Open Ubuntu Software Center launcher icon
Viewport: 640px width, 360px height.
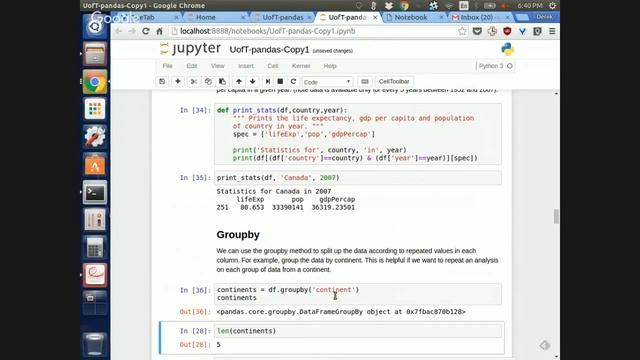point(95,165)
